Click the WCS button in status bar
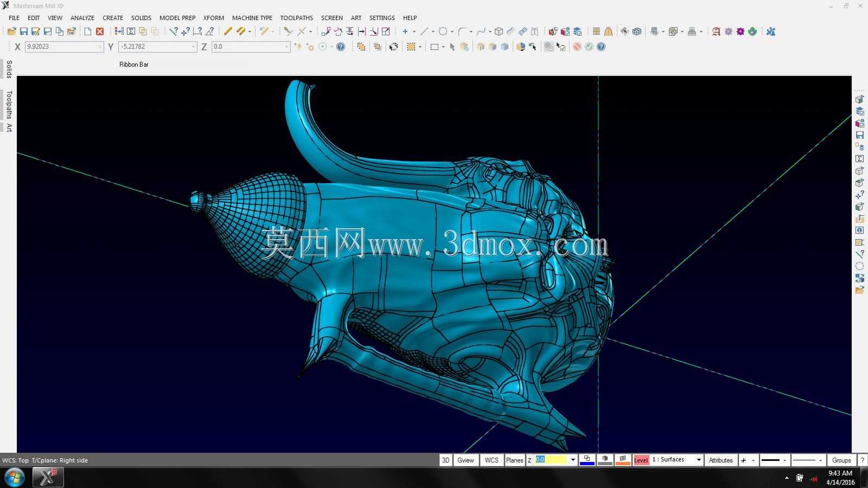 tap(492, 460)
